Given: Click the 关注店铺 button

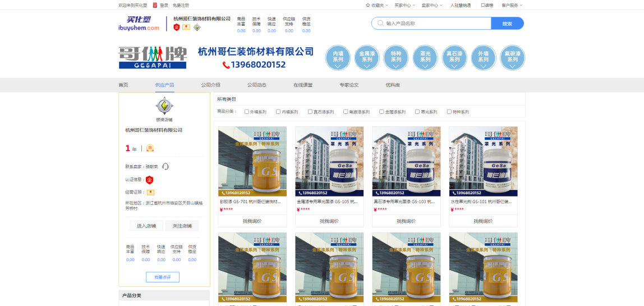Looking at the screenshot, I should pos(182,226).
